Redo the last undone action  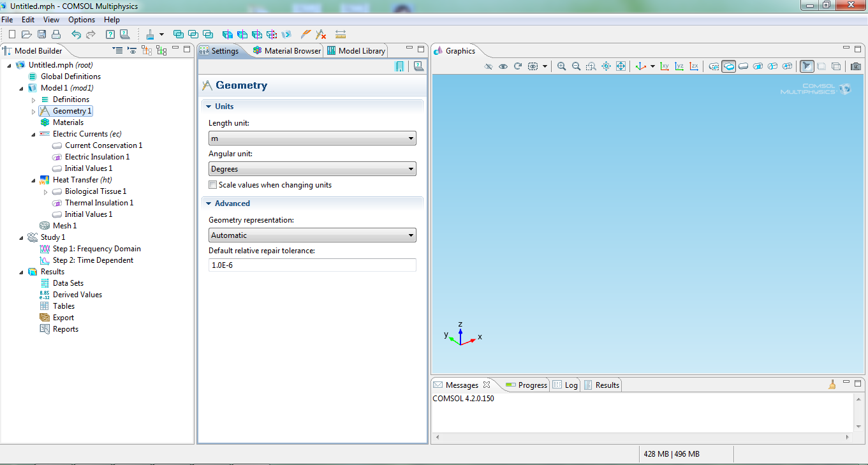pyautogui.click(x=91, y=34)
